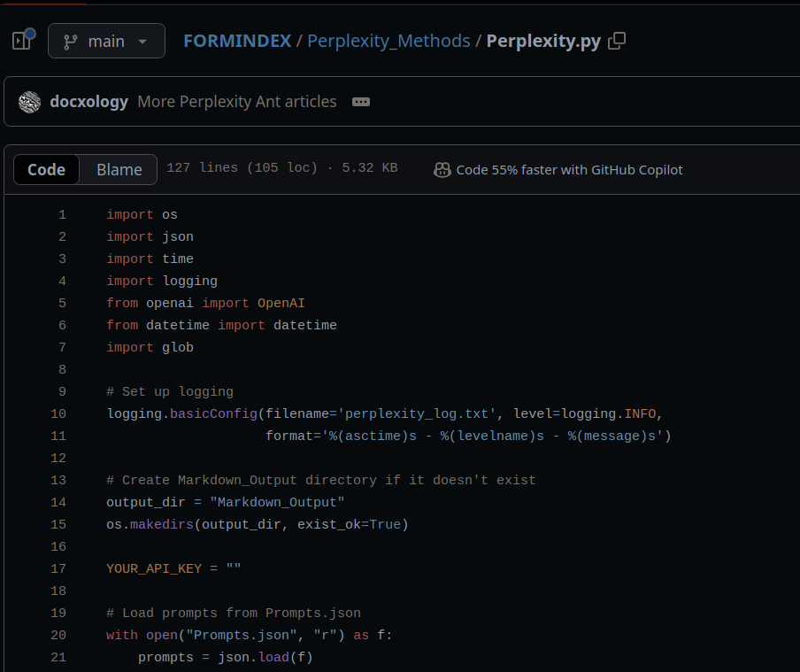Image resolution: width=800 pixels, height=672 pixels.
Task: Click the GitHub Copilot icon
Action: coord(442,170)
